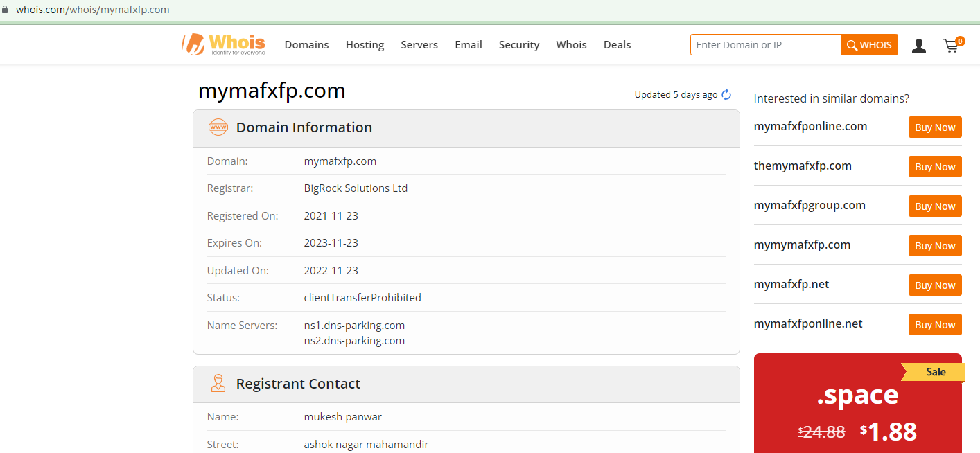Screen dimensions: 980x453
Task: Click the orange WHOIS search button
Action: 869,45
